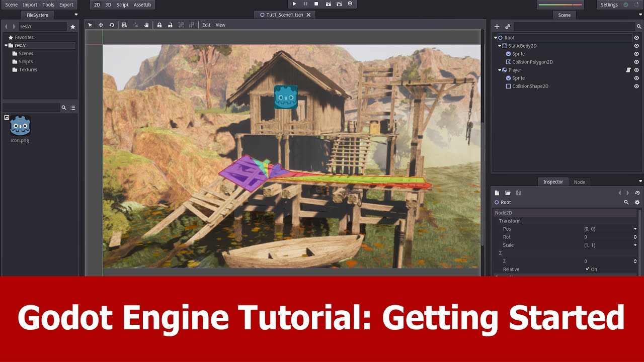Click the list-select tool icon
This screenshot has height=362, width=644.
click(x=125, y=25)
